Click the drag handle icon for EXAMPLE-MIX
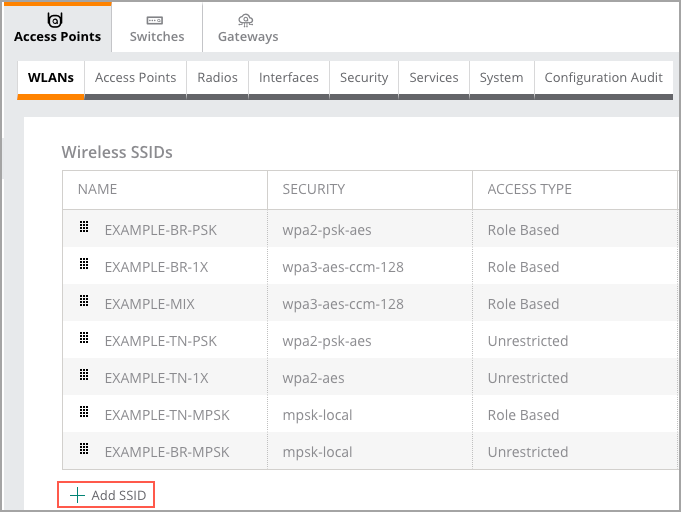The height and width of the screenshot is (512, 681). (84, 301)
